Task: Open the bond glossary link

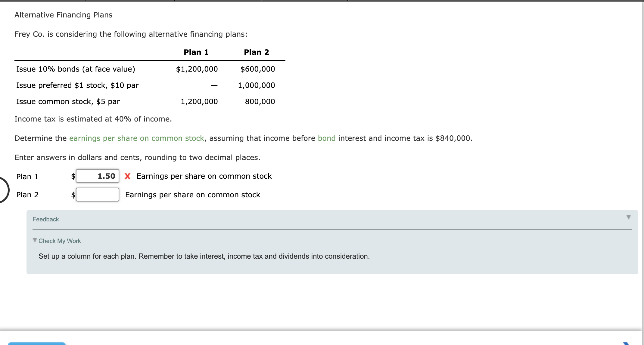Action: click(326, 138)
